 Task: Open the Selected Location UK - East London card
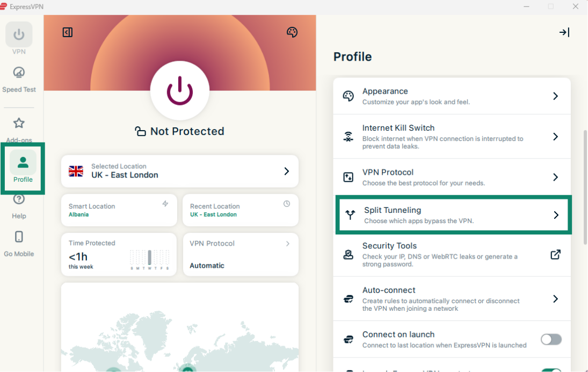click(x=180, y=171)
